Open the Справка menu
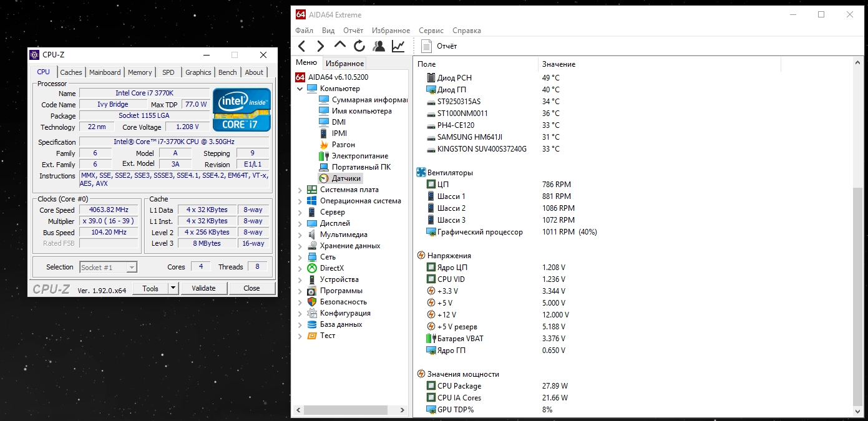This screenshot has height=421, width=868. pyautogui.click(x=467, y=31)
